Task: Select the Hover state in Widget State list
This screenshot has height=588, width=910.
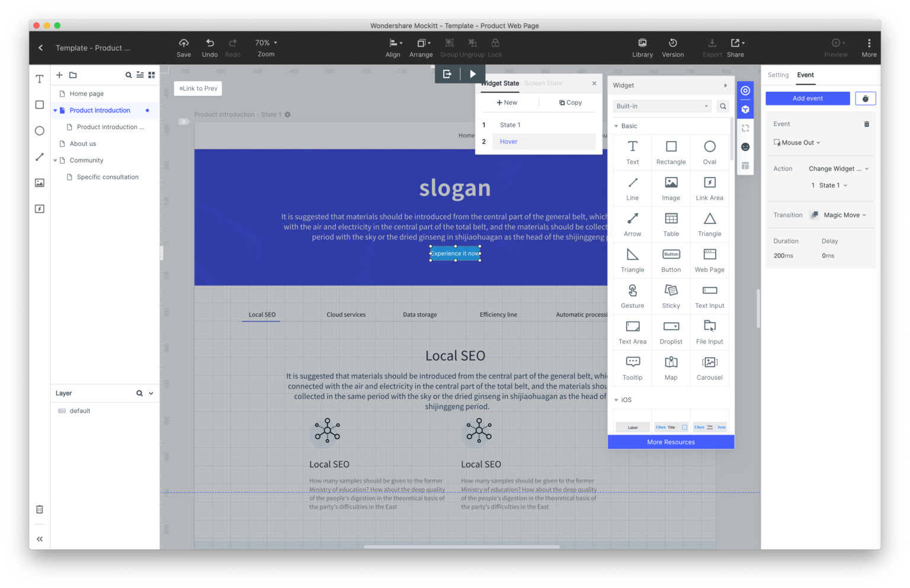Action: [x=508, y=142]
